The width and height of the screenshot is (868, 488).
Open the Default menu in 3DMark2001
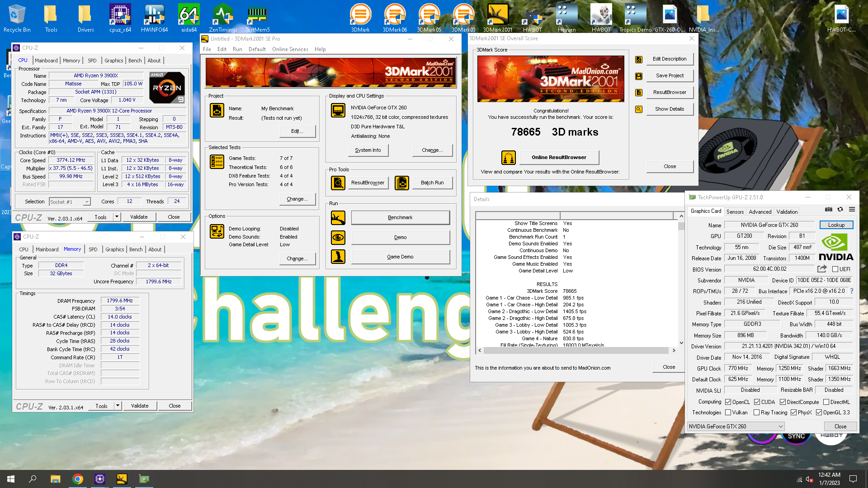coord(257,49)
